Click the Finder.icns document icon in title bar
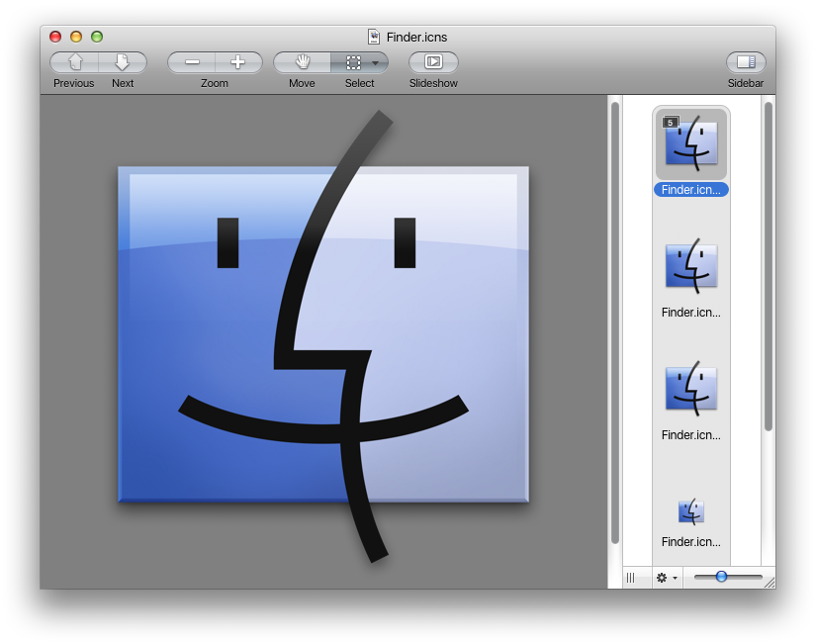The height and width of the screenshot is (644, 816). click(x=374, y=37)
